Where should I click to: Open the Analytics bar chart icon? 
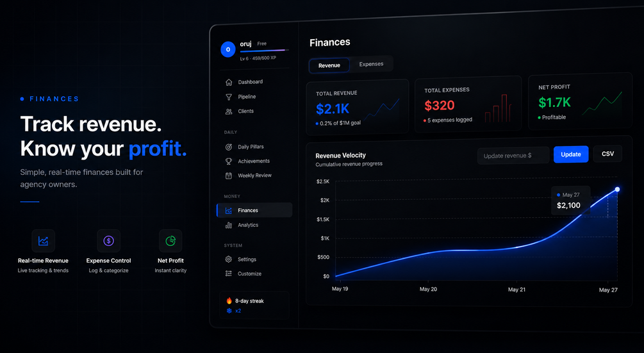229,225
